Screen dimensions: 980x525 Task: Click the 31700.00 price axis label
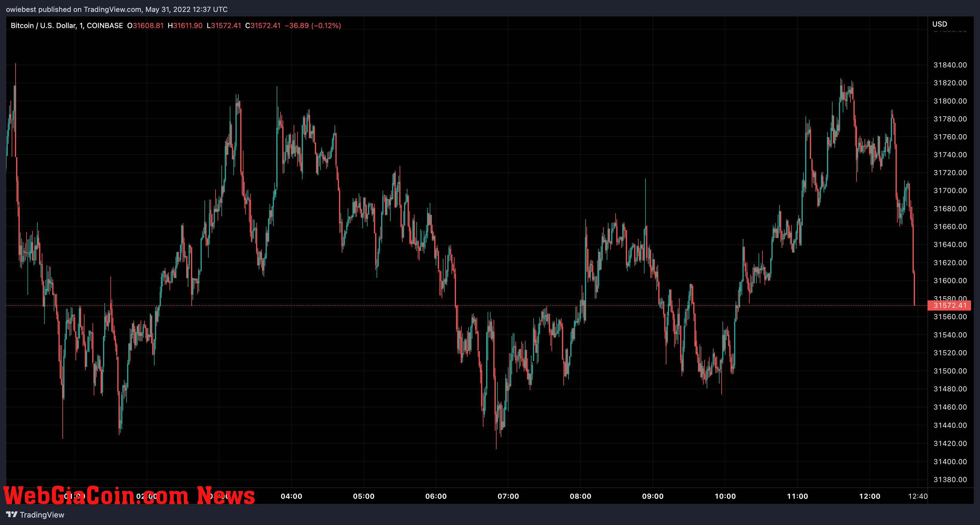[x=950, y=190]
